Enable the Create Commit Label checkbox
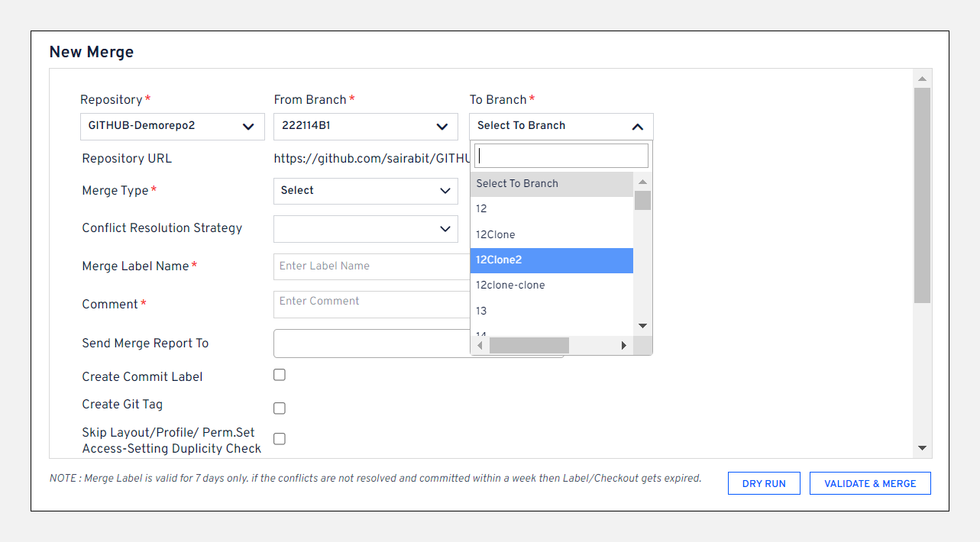 click(280, 375)
